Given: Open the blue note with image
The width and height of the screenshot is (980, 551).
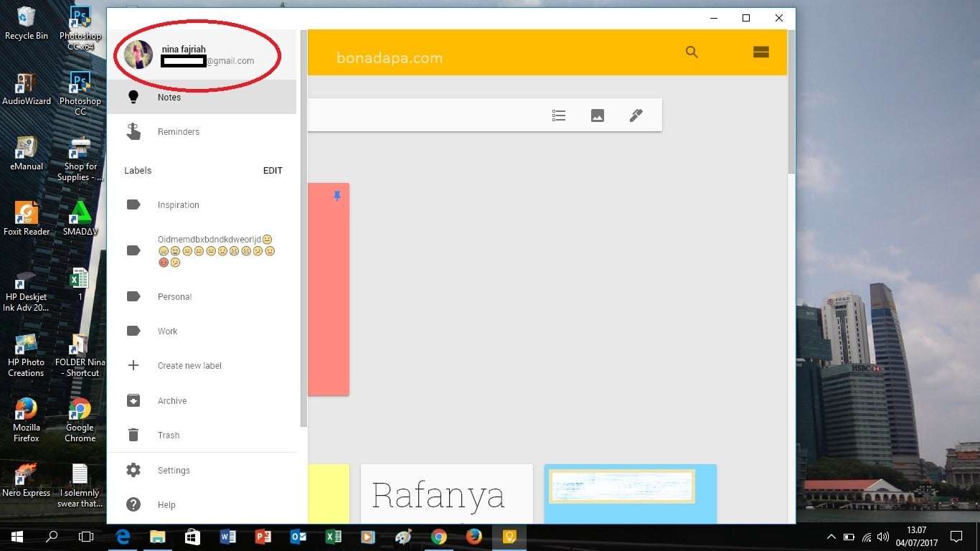Looking at the screenshot, I should click(631, 494).
